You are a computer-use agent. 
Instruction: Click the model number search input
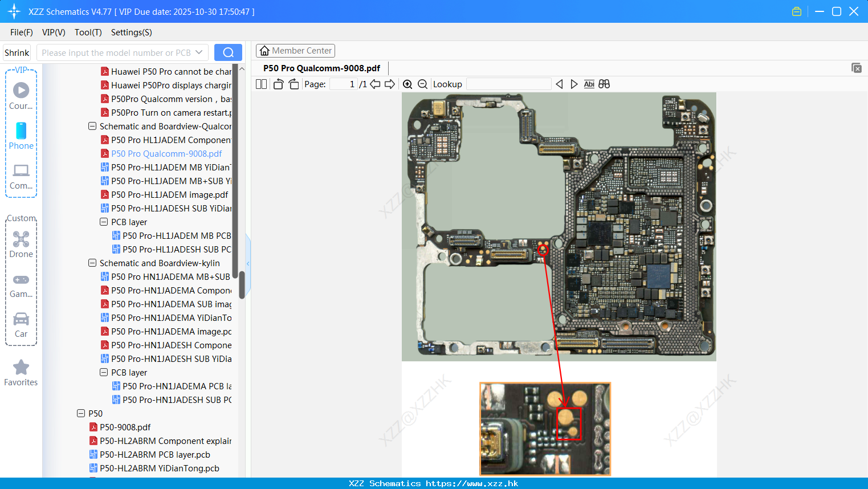pos(116,52)
